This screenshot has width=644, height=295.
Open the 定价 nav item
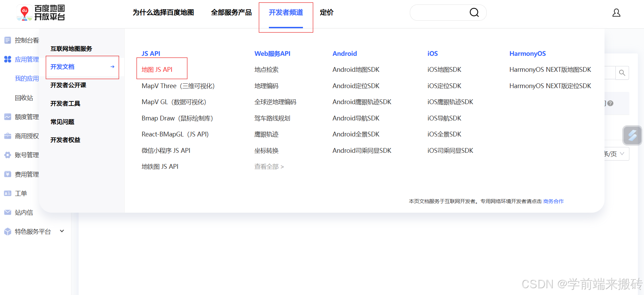click(x=327, y=13)
